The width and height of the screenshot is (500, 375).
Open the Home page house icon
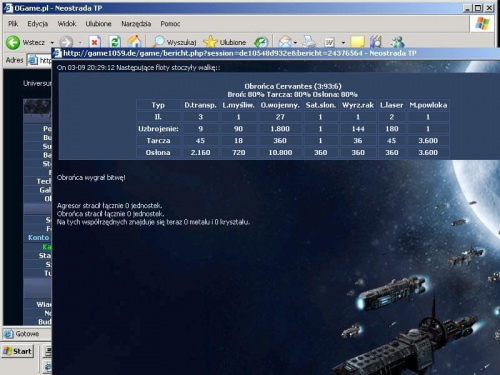coord(134,42)
